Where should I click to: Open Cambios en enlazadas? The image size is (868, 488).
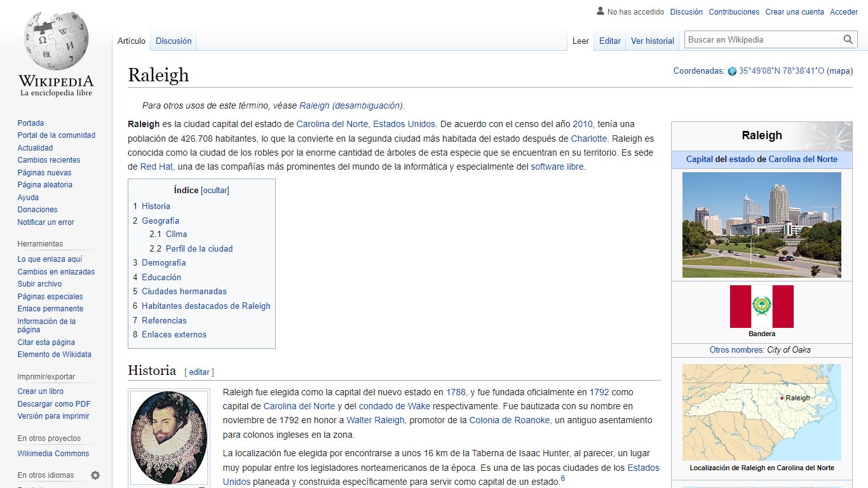click(56, 272)
